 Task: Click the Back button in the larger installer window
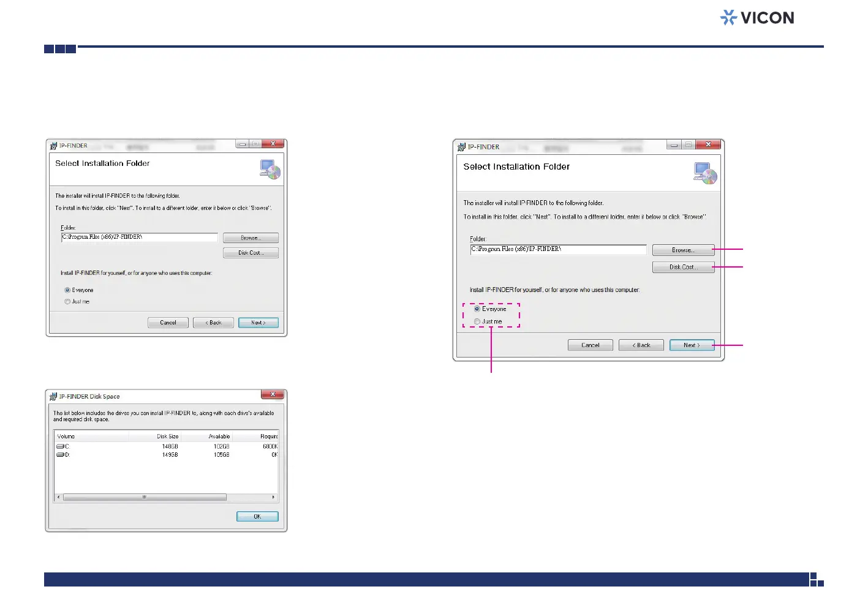[641, 345]
